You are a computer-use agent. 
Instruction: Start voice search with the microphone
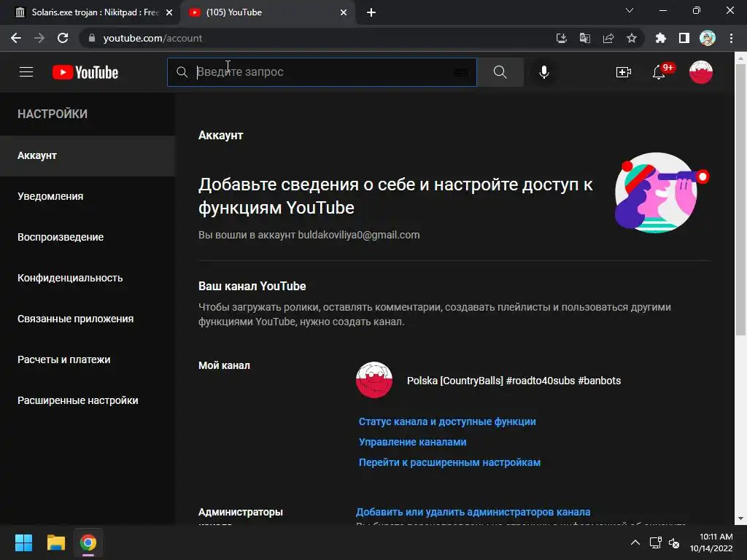click(x=543, y=72)
